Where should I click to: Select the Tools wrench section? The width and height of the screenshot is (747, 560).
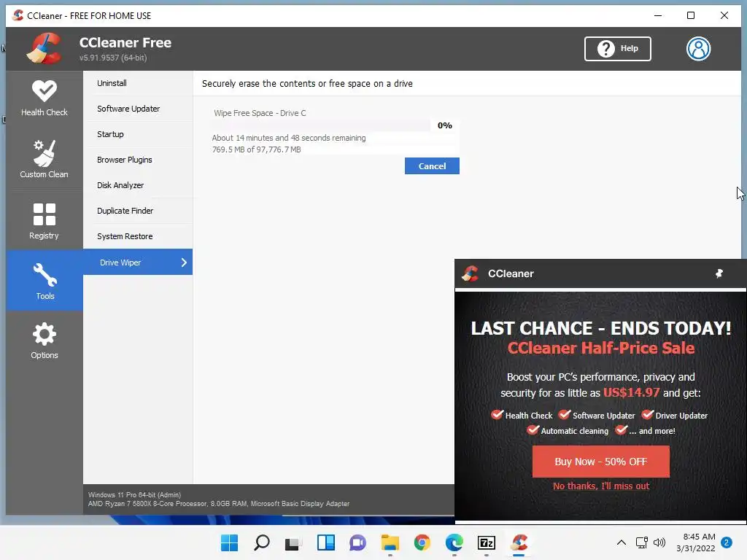[x=44, y=281]
